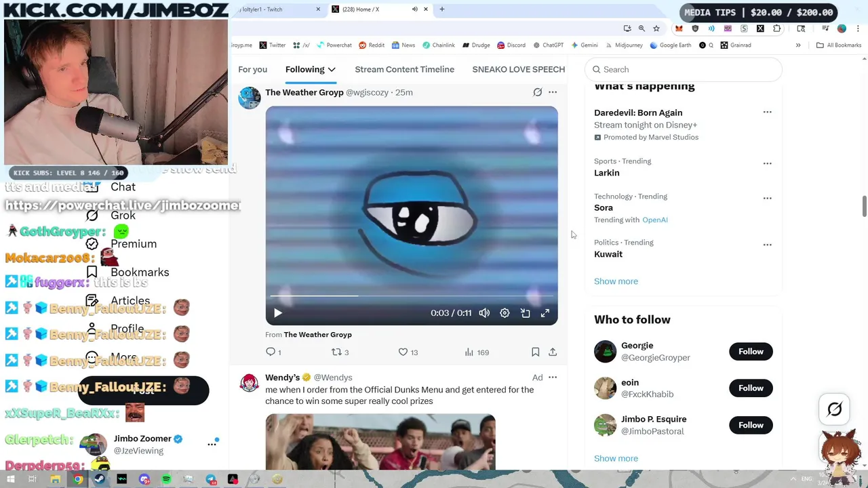The height and width of the screenshot is (488, 868).
Task: Open the ChatGPT bookmark
Action: click(x=548, y=45)
